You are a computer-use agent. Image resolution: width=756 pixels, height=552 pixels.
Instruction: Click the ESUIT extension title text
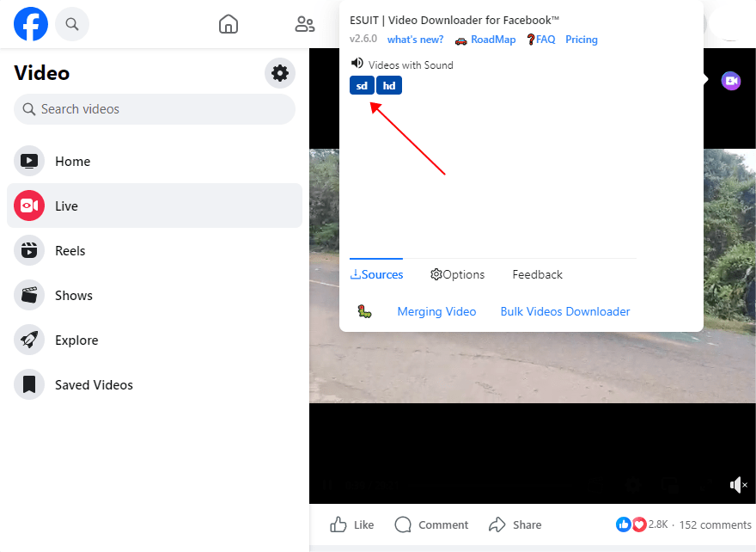454,21
